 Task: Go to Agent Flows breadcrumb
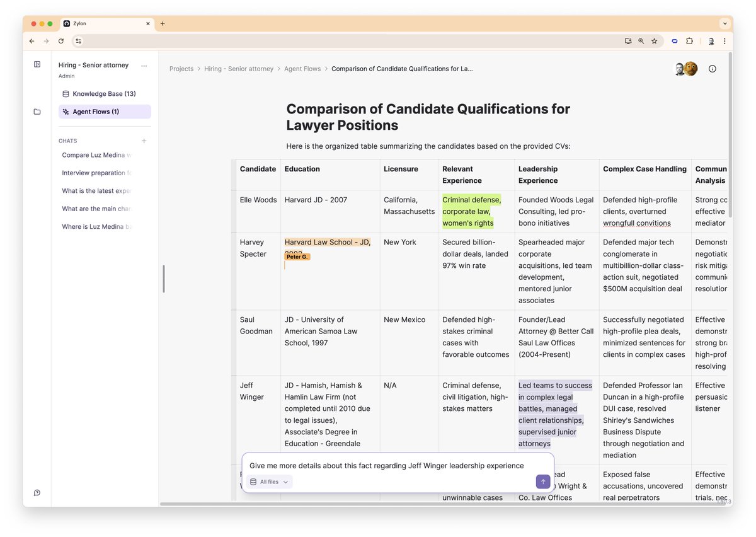pos(302,69)
